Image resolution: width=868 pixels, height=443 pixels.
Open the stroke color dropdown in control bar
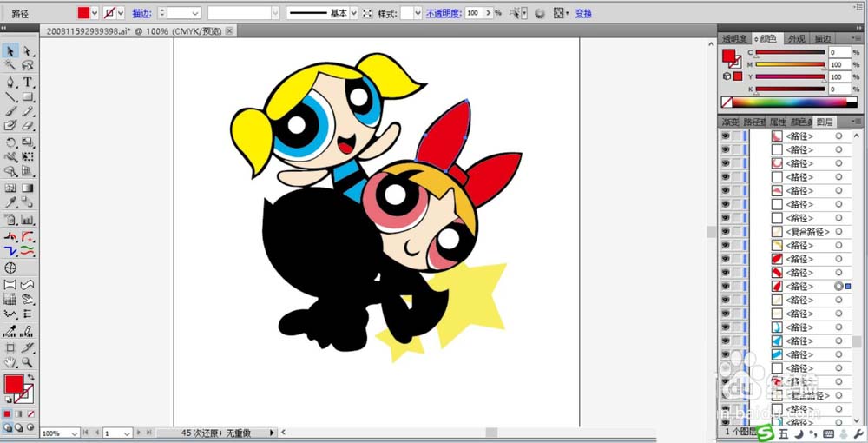(121, 13)
